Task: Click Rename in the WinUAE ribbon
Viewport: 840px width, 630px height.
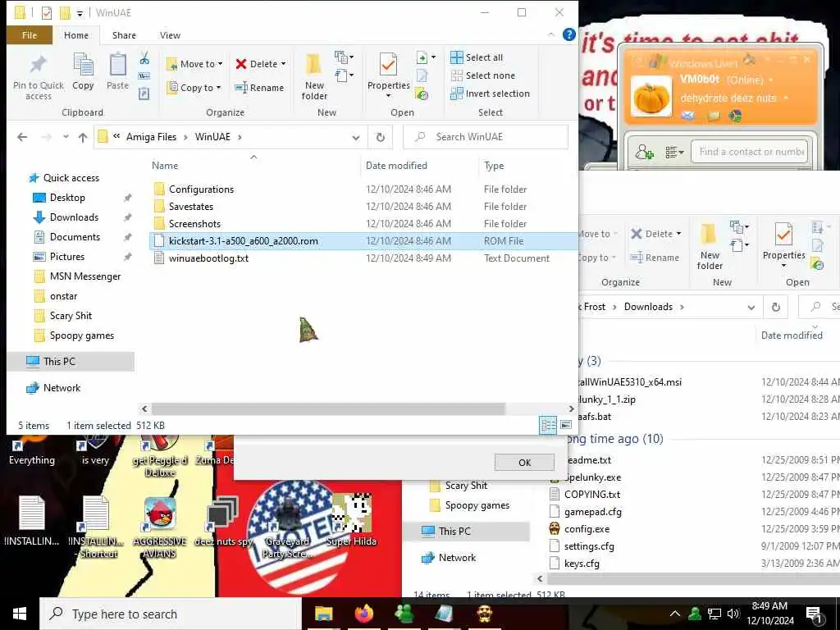Action: pyautogui.click(x=259, y=88)
